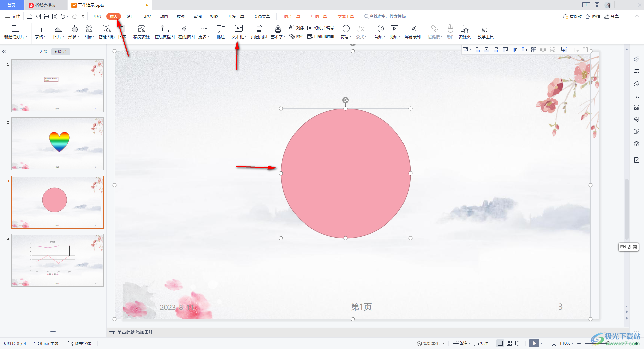The width and height of the screenshot is (644, 349).
Task: Open the 绘图工具 drawing tools tab
Action: point(319,16)
